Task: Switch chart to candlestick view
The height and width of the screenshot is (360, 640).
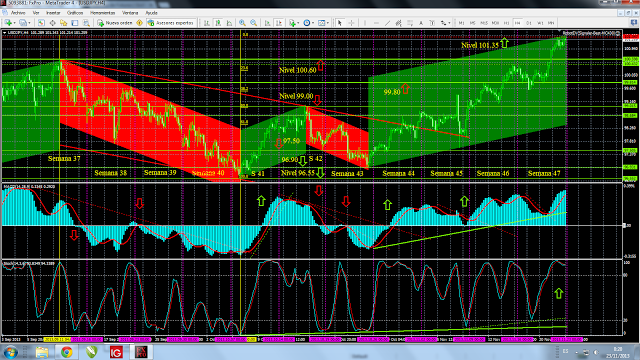Action: coord(218,23)
